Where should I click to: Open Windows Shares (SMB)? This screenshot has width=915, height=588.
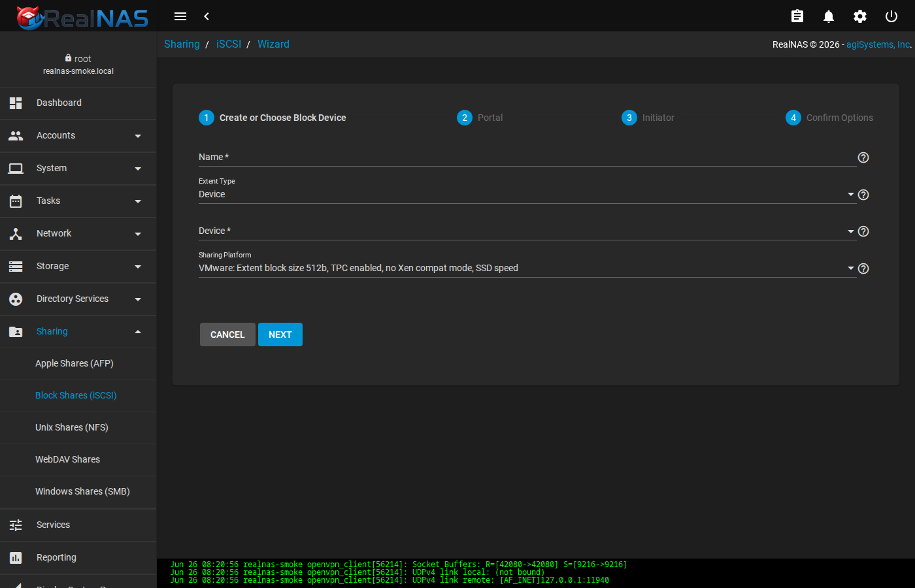click(x=78, y=492)
